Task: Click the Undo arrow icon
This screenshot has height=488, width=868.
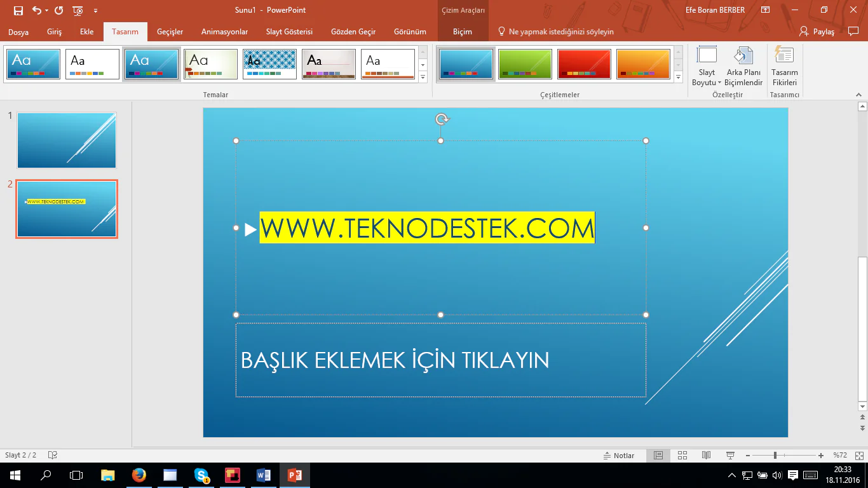Action: point(37,10)
